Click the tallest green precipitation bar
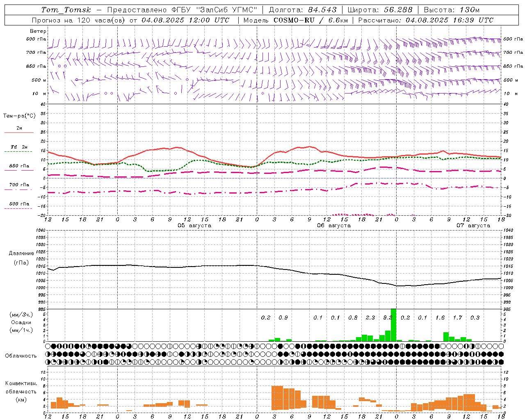The image size is (525, 420). (394, 325)
